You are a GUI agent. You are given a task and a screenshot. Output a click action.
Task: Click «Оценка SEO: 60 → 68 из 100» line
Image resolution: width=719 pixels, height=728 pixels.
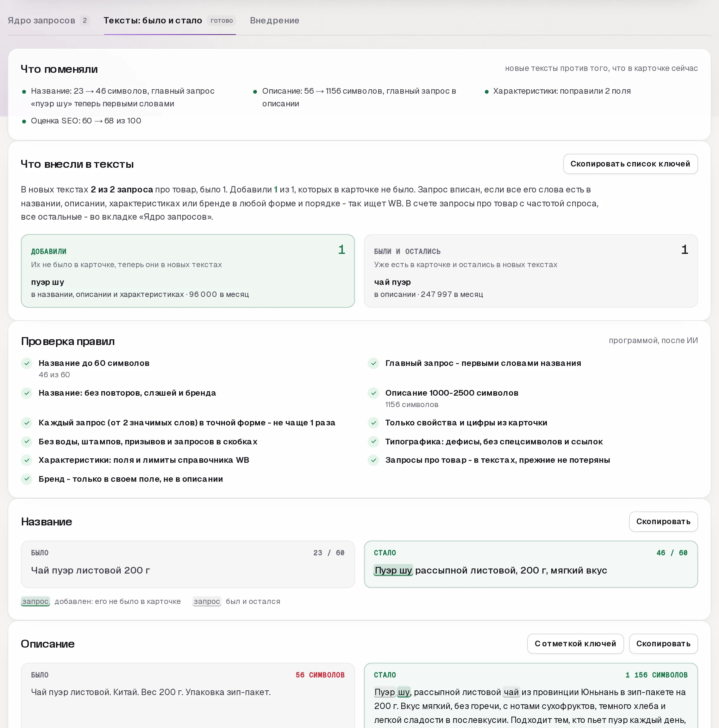click(x=86, y=121)
